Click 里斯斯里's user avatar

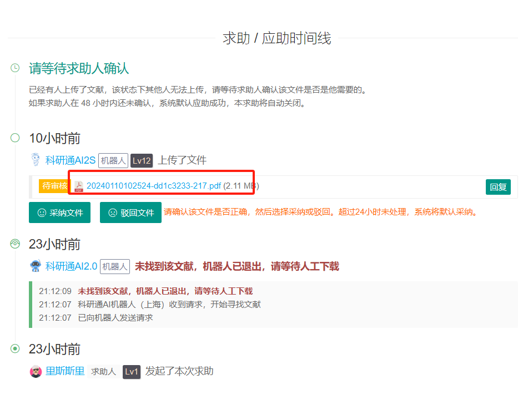coord(35,372)
